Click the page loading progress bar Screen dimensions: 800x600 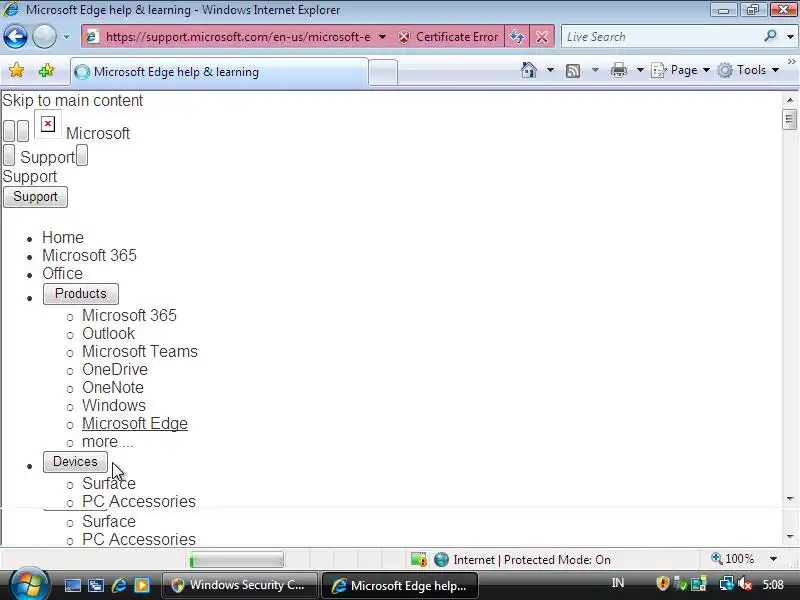coord(236,560)
